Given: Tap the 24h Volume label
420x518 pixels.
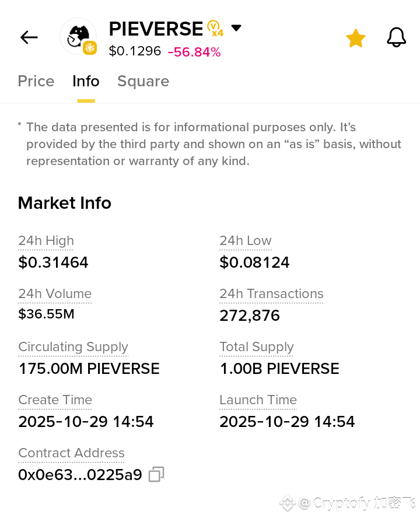Looking at the screenshot, I should click(x=55, y=294).
